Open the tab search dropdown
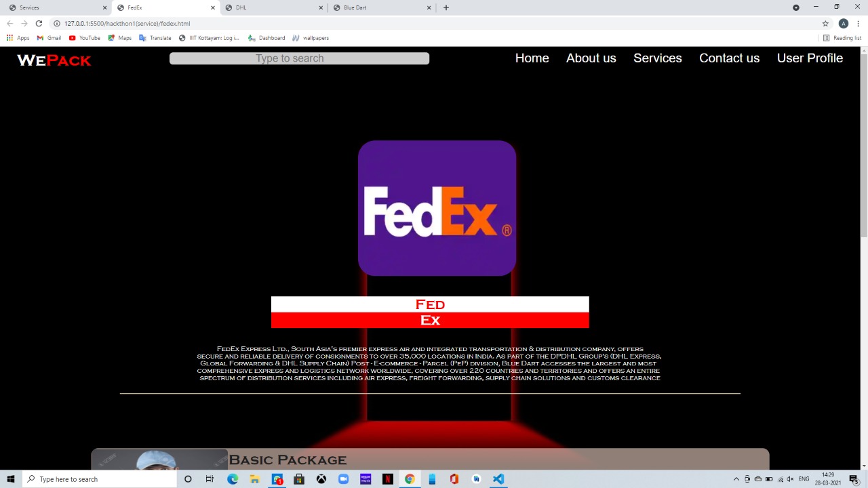This screenshot has height=488, width=868. coord(796,7)
